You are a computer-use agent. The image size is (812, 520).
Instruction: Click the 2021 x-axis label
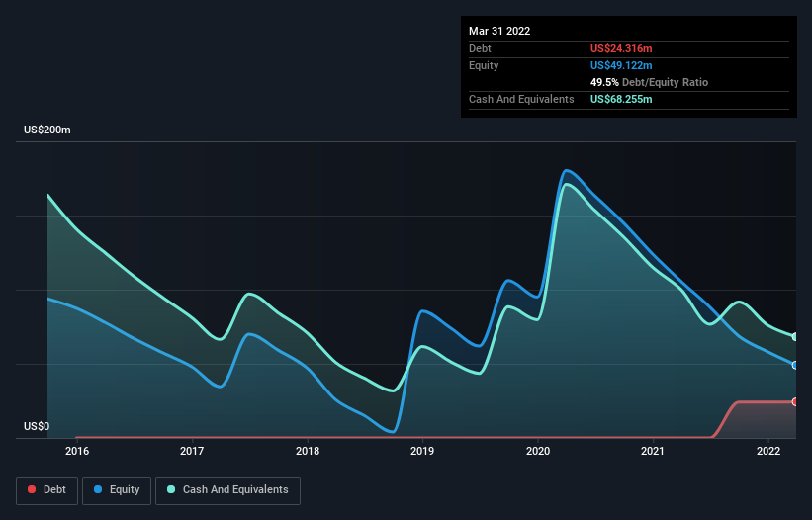click(653, 451)
